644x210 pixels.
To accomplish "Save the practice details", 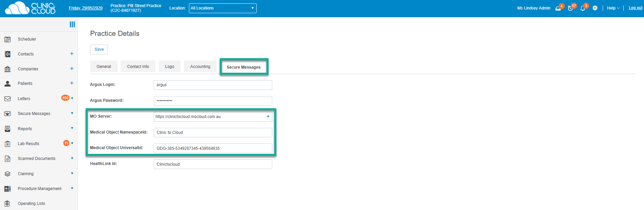I will click(x=99, y=49).
